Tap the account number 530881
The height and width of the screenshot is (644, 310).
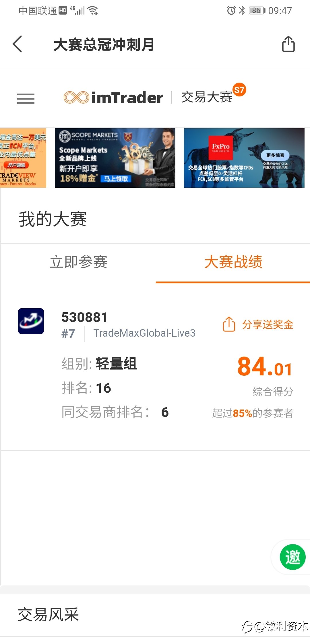[x=85, y=317]
